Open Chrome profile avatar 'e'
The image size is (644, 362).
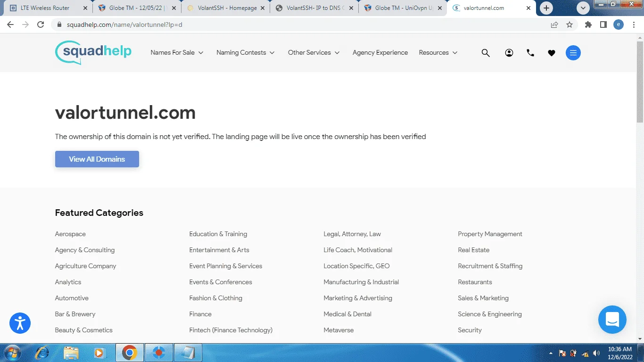(x=619, y=25)
